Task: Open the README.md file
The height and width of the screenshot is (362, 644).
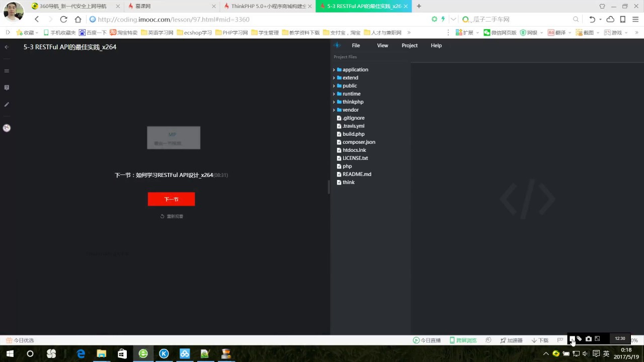Action: (354, 174)
